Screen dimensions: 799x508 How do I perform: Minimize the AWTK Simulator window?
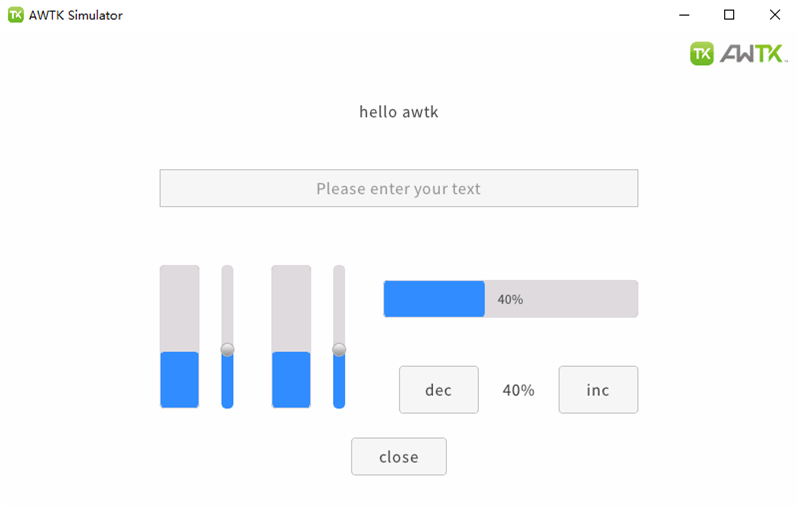tap(684, 15)
